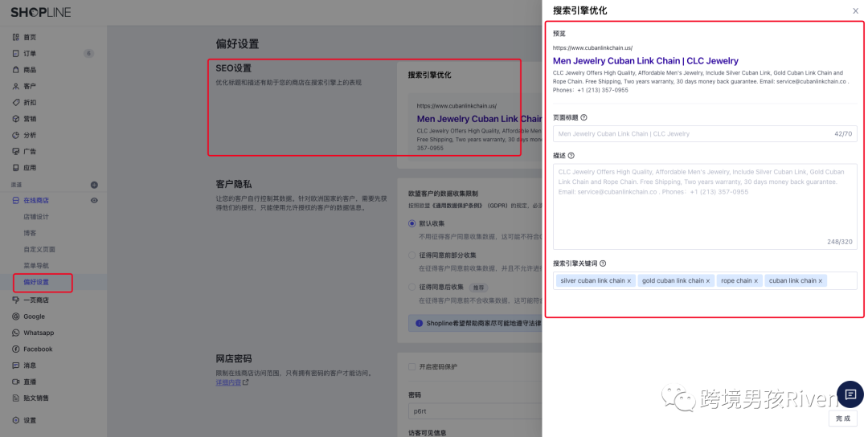This screenshot has height=437, width=868.
Task: Click the 广告 ads icon
Action: (x=16, y=151)
